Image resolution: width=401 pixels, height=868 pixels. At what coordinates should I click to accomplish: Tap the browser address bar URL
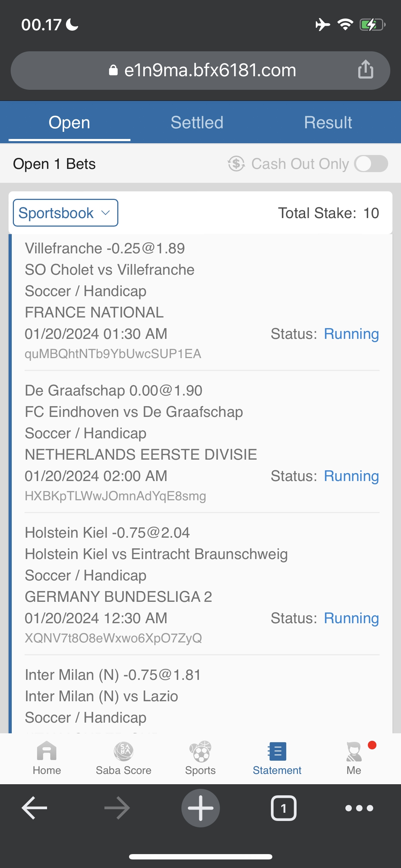click(x=210, y=70)
